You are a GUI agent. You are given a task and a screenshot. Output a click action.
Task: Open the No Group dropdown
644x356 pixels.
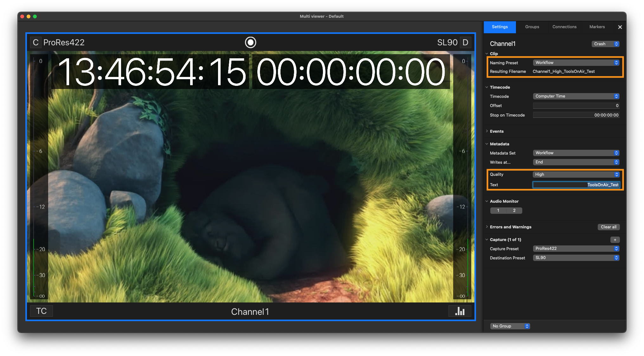[510, 326]
